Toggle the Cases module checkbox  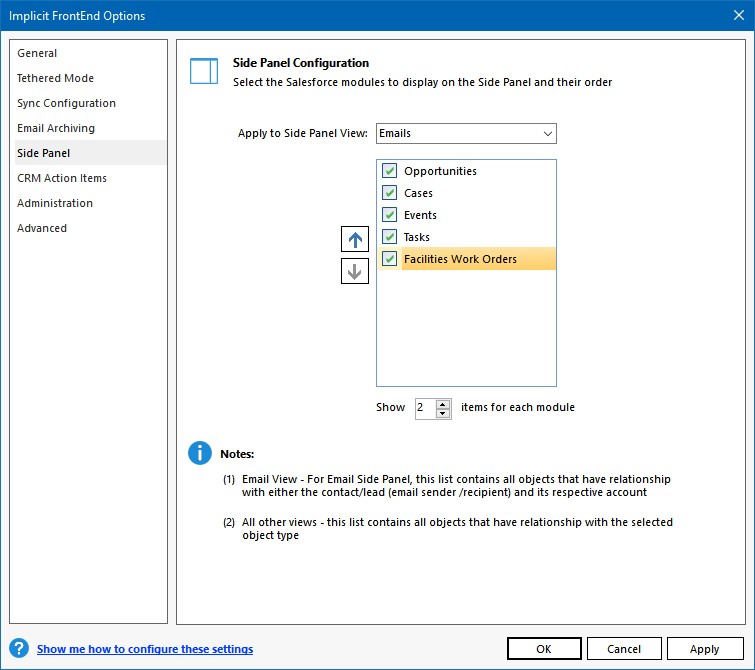pos(389,193)
